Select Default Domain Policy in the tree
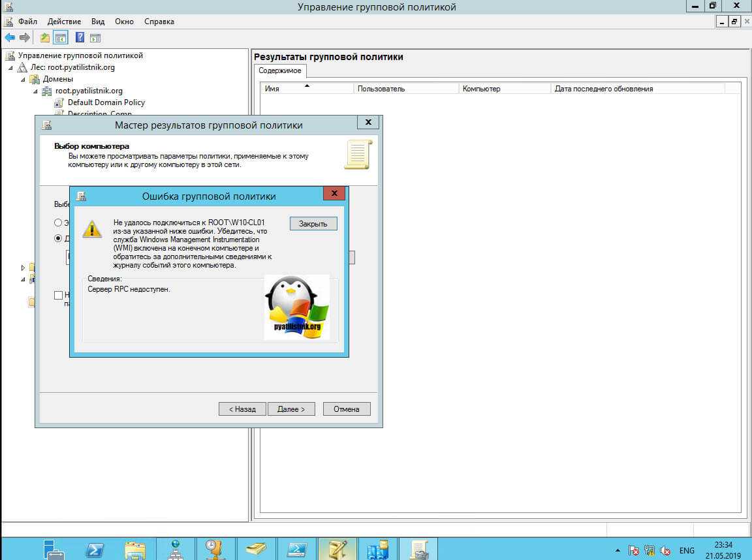The width and height of the screenshot is (752, 560). 106,102
